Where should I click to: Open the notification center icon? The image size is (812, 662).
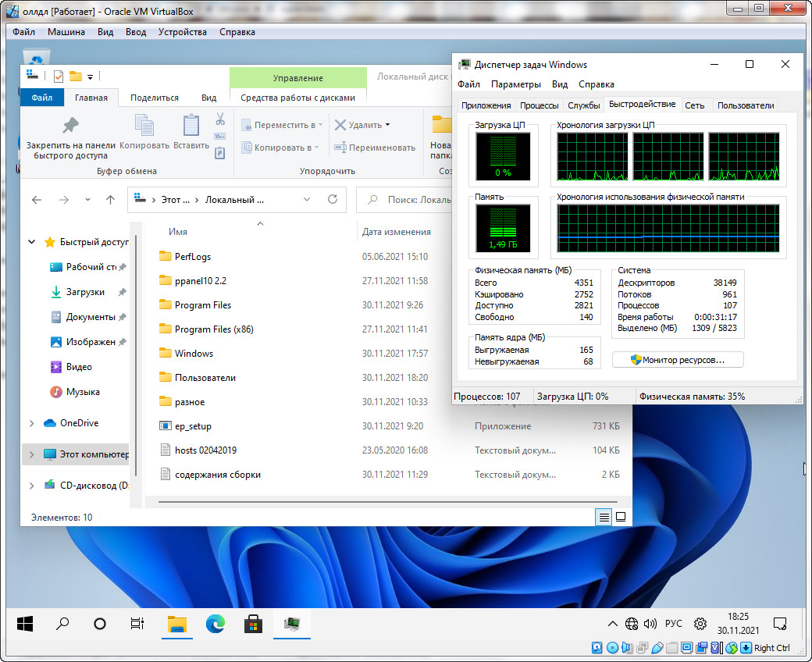pos(779,624)
